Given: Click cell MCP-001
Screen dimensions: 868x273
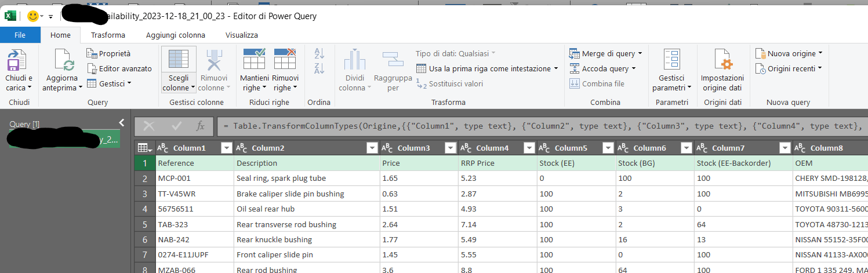Looking at the screenshot, I should [194, 178].
